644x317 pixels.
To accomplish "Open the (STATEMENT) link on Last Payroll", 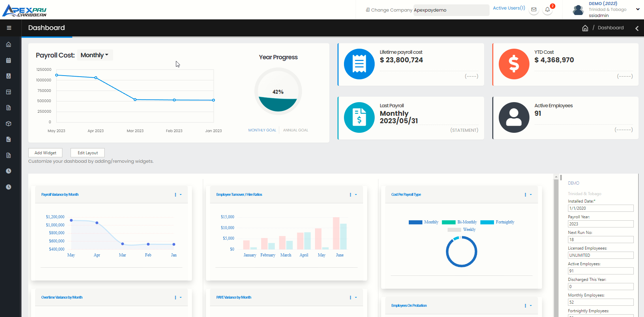I will (464, 130).
